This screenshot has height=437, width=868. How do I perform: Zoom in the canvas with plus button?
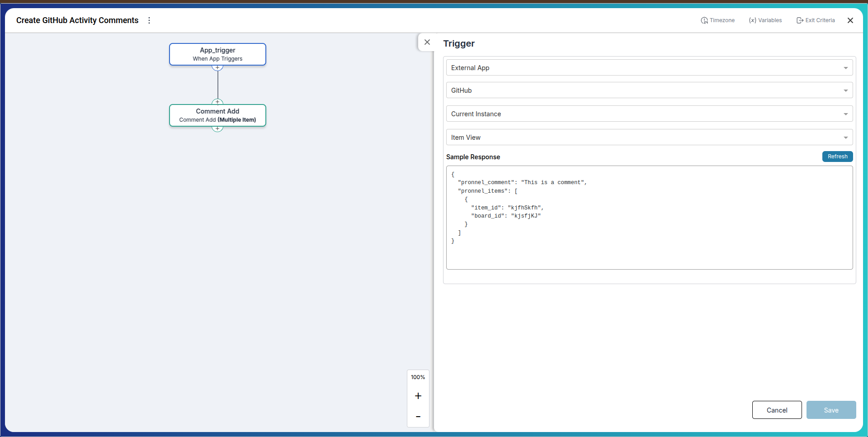(x=418, y=396)
